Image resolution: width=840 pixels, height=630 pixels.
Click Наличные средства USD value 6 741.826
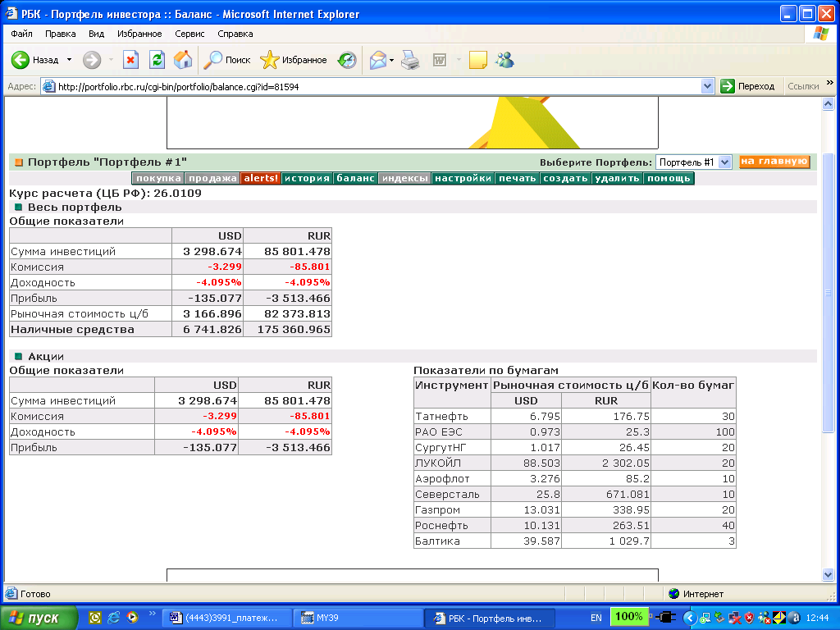click(212, 330)
